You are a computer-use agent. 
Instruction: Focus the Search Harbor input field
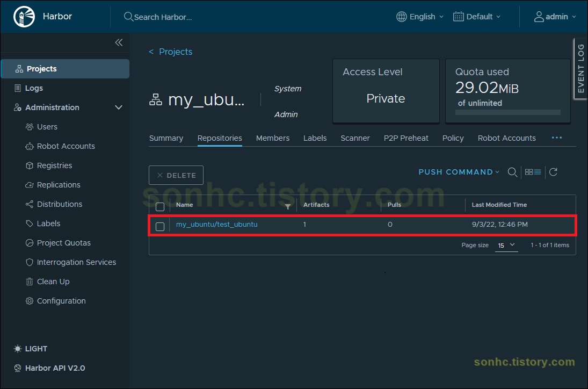(x=163, y=17)
